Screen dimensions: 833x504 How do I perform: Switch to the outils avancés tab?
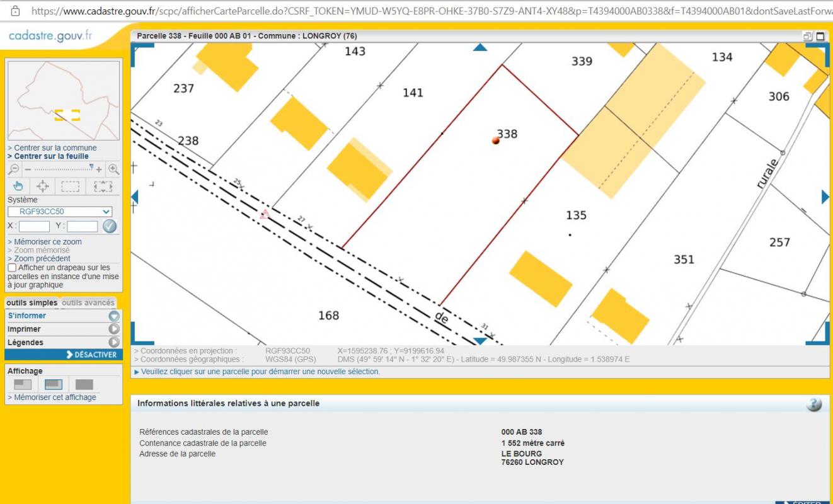88,303
